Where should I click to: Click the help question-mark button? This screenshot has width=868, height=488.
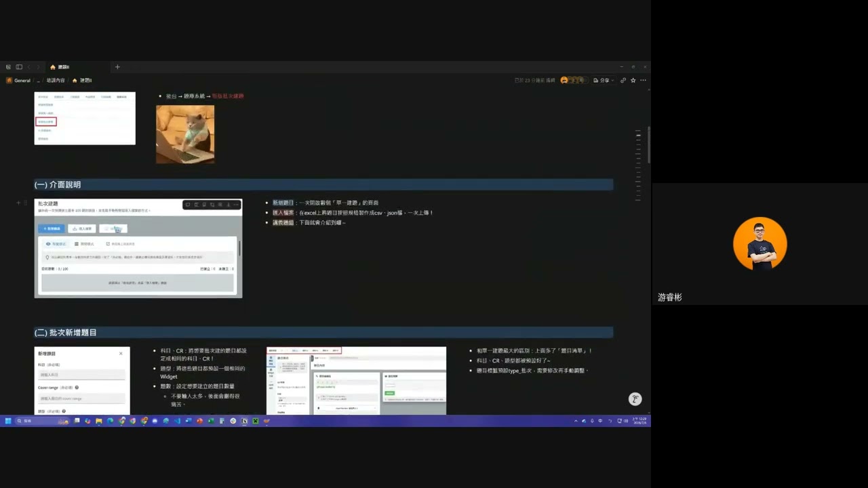635,399
